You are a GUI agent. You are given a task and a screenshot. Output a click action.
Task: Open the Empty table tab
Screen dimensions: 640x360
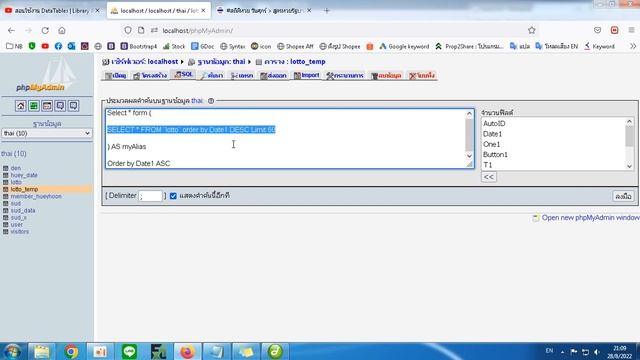(x=387, y=76)
